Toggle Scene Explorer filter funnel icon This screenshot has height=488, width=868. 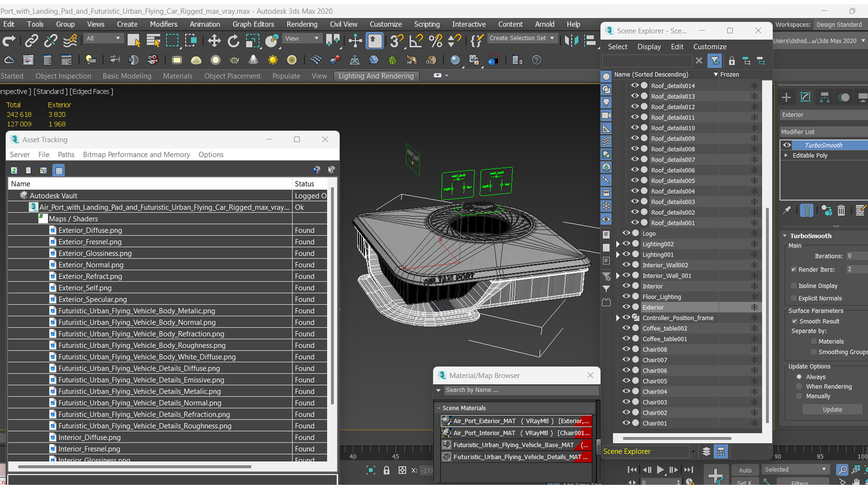[x=715, y=61]
